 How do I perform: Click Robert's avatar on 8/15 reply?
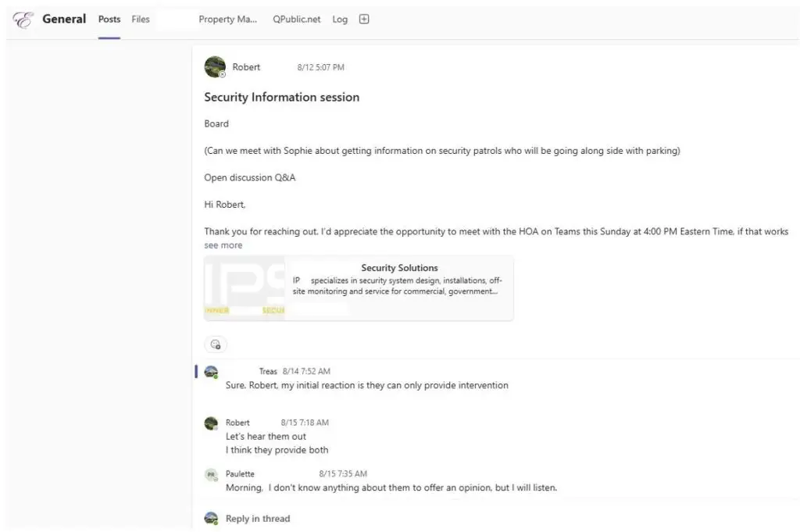coord(211,423)
